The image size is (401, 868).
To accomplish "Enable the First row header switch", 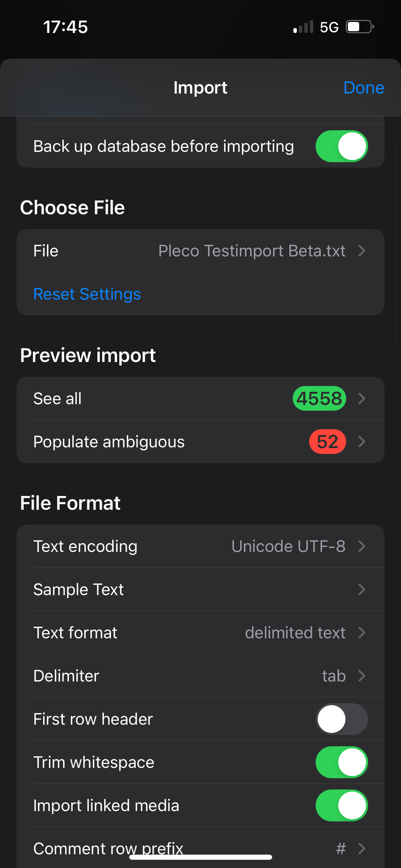I will (x=342, y=719).
